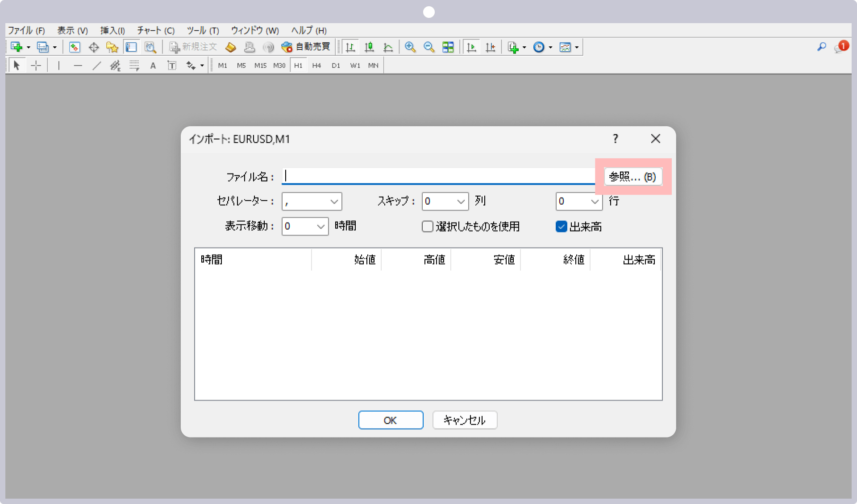Open the 挿入 (I) menu
The image size is (857, 504).
point(112,30)
